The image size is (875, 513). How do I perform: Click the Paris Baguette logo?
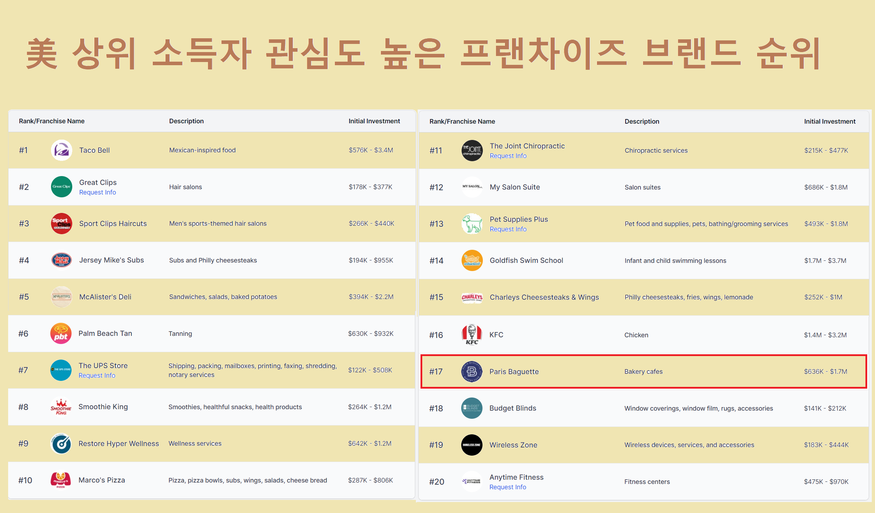coord(472,371)
